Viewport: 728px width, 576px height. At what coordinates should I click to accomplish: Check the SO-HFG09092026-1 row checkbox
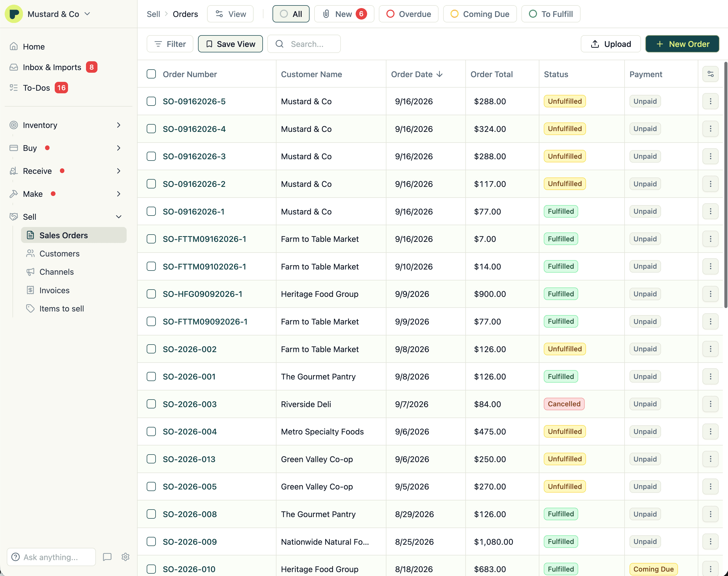click(x=151, y=294)
